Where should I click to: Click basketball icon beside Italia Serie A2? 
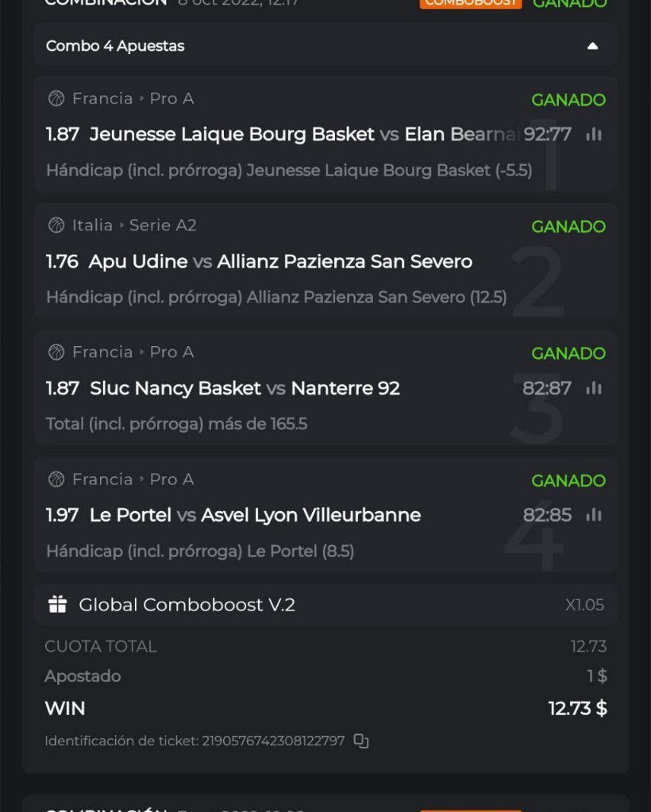(56, 225)
